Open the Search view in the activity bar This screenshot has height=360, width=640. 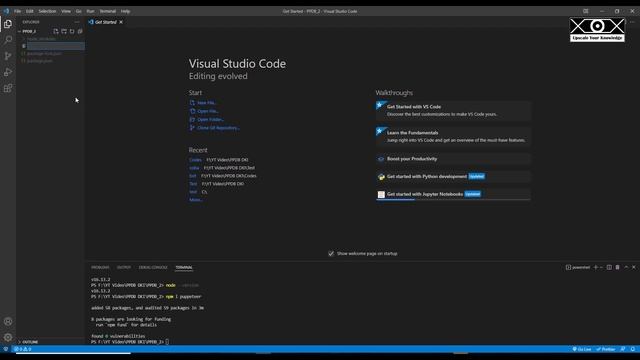tap(8, 40)
